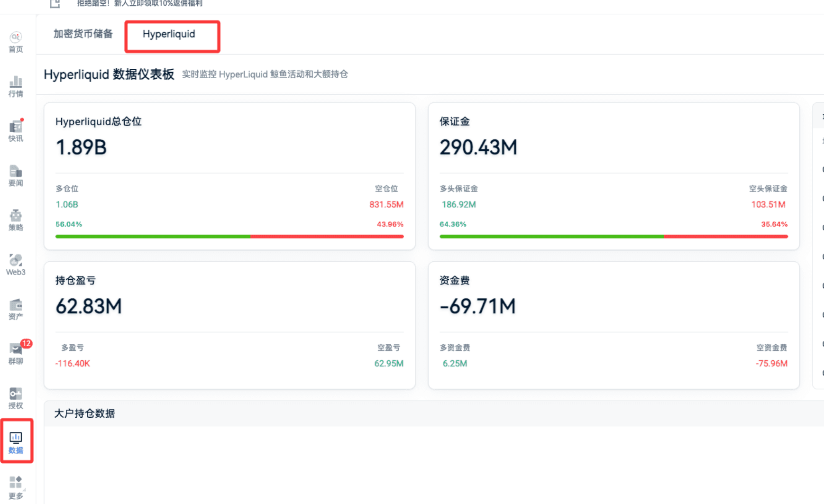Click the 1.89B total position value

tap(81, 147)
